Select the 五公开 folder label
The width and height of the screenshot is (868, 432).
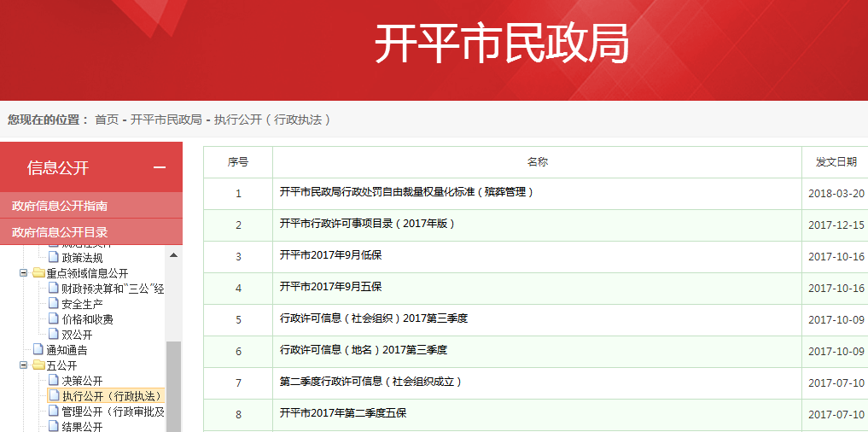61,365
